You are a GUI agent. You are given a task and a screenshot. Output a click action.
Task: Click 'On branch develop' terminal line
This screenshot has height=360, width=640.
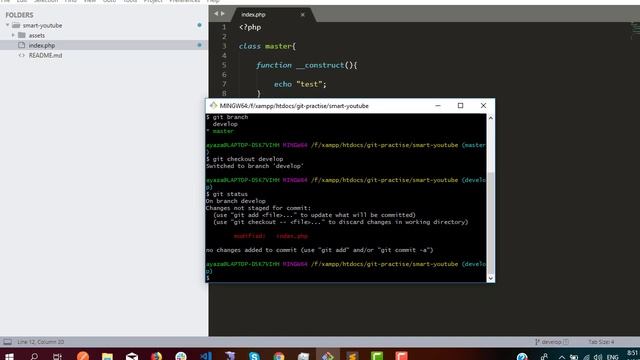(x=236, y=201)
